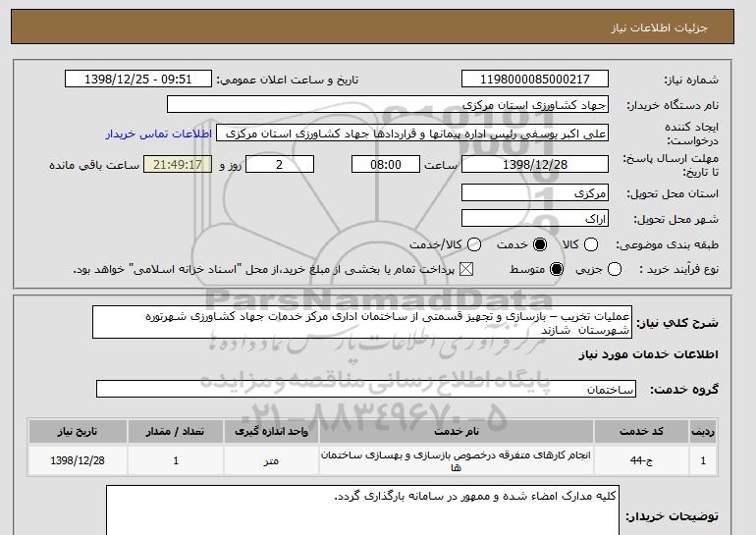Viewport: 756px width, 535px height.
Task: Select the متوسط purchase type radio
Action: 557,269
